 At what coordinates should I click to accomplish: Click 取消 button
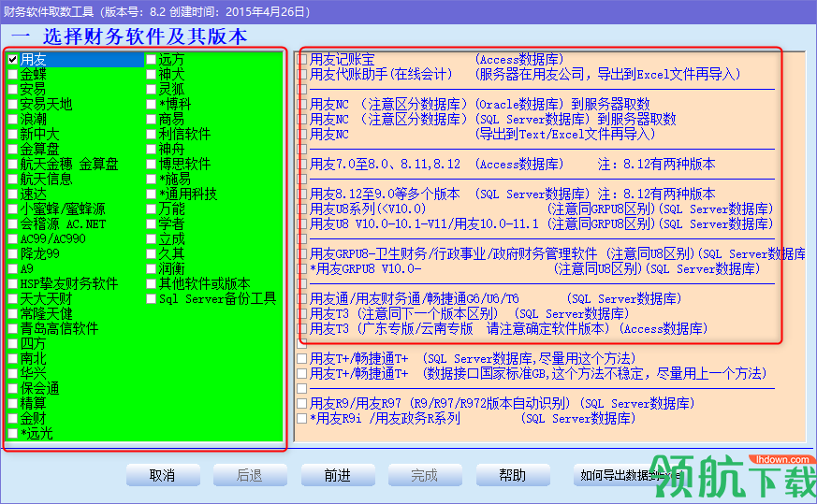point(163,475)
